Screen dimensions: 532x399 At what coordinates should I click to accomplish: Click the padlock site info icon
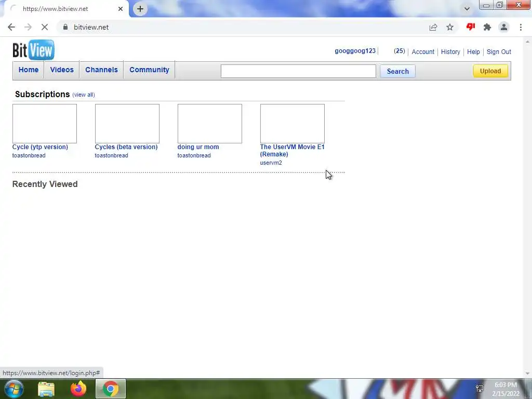(65, 27)
